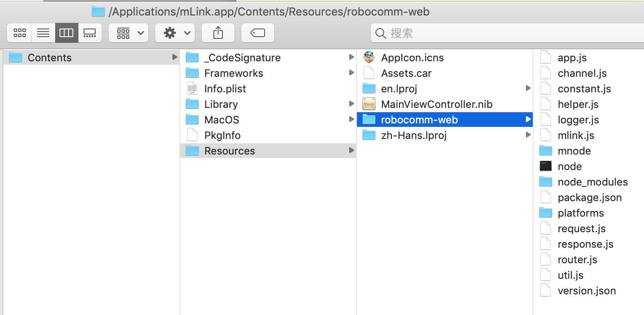This screenshot has width=644, height=315.
Task: Select the Frameworks folder icon
Action: [x=192, y=73]
